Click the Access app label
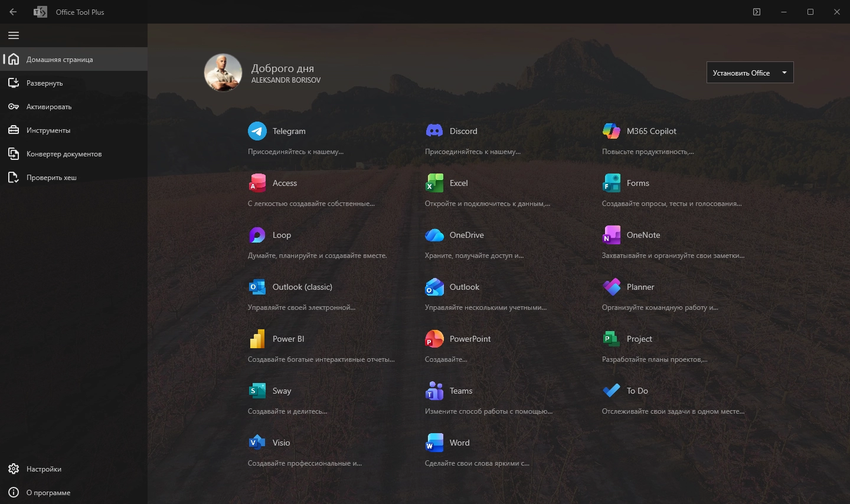This screenshot has width=850, height=504. [285, 183]
